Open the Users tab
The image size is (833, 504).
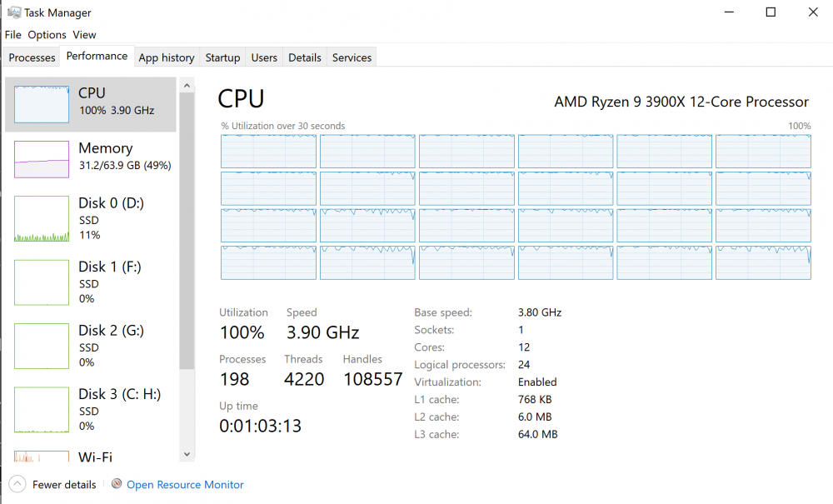coord(264,57)
